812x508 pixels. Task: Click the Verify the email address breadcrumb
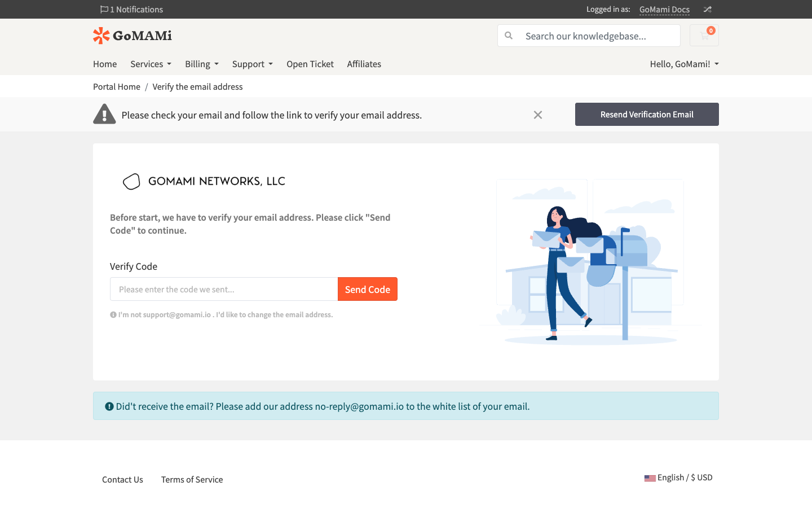[x=197, y=86]
